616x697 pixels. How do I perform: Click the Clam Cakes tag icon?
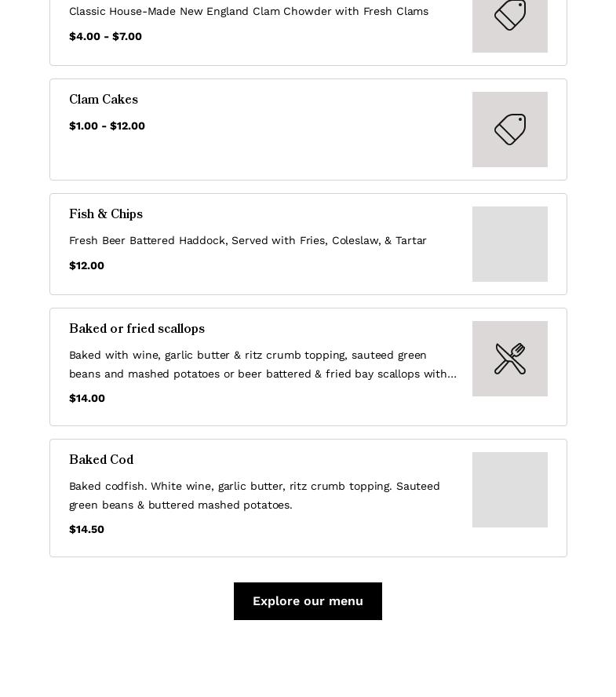click(510, 130)
